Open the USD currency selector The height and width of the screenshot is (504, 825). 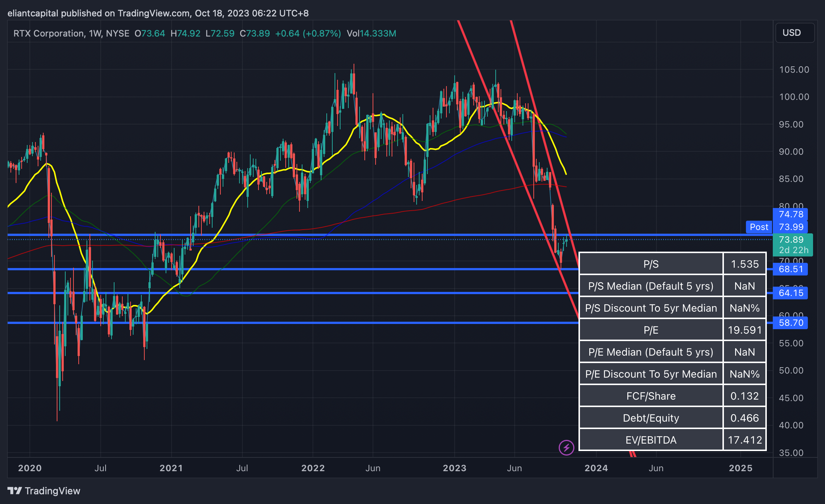[x=794, y=33]
